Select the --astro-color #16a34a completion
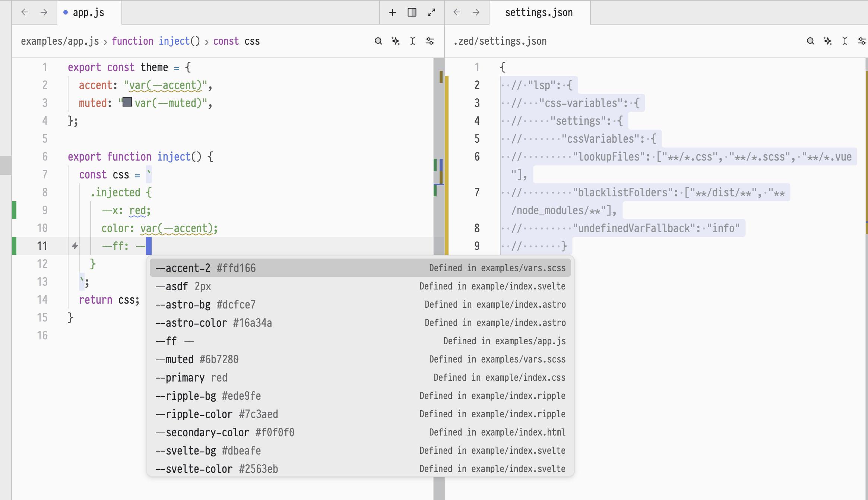The width and height of the screenshot is (868, 500). [x=360, y=323]
